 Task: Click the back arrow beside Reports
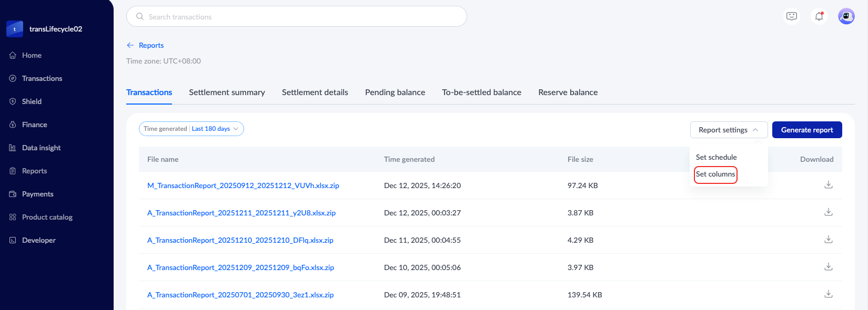click(x=130, y=45)
